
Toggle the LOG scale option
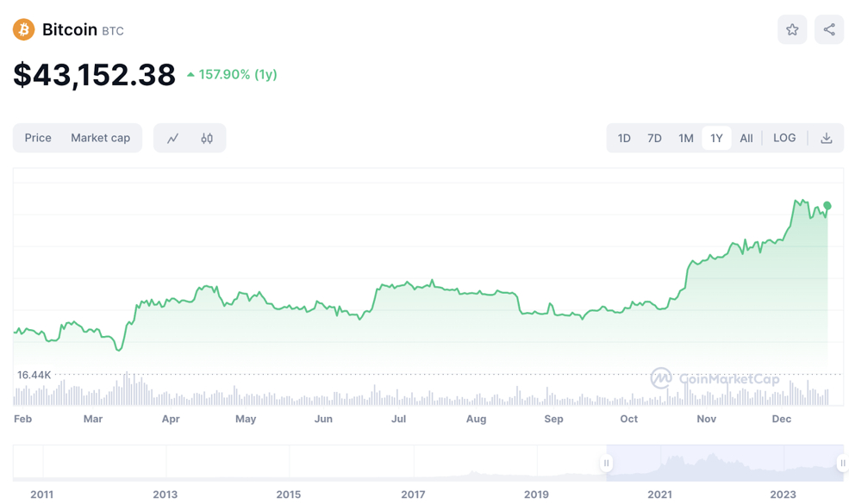point(784,138)
